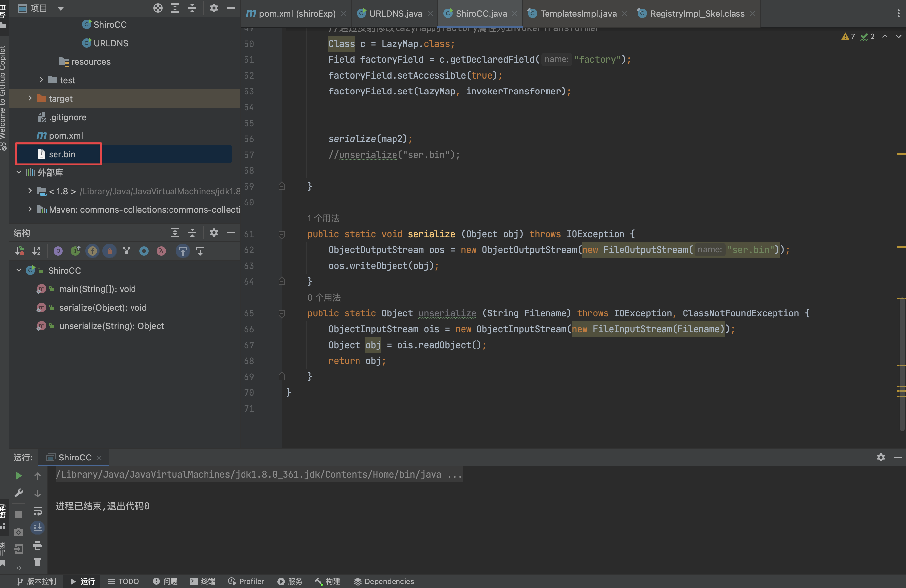Image resolution: width=906 pixels, height=588 pixels.
Task: Click locate opened file icon in Project panel
Action: [x=158, y=8]
